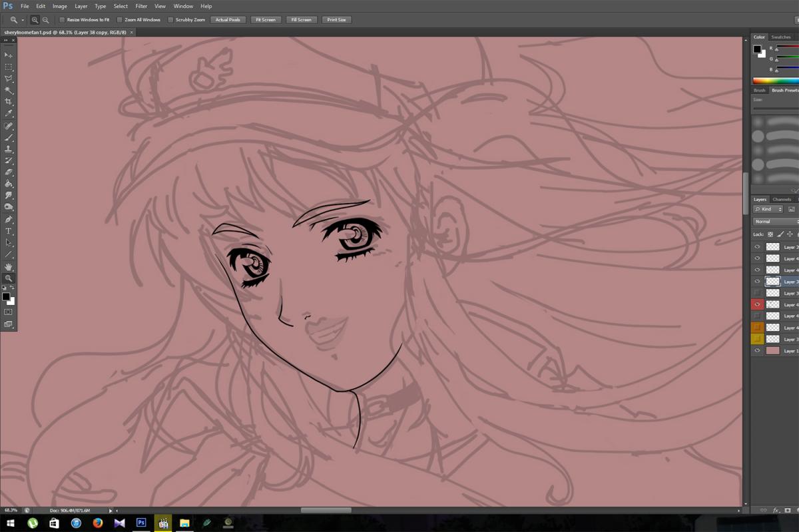Image resolution: width=799 pixels, height=532 pixels.
Task: Hide the currently selected layer
Action: pyautogui.click(x=757, y=282)
